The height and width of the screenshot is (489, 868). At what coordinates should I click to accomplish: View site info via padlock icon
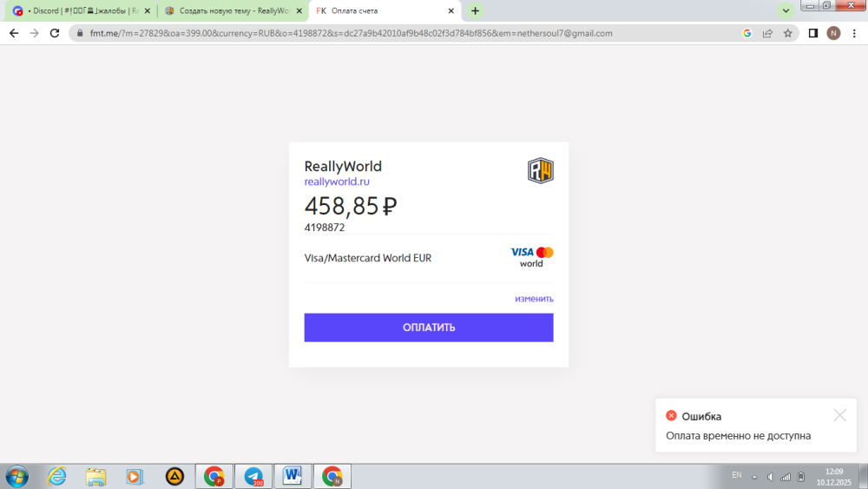click(80, 33)
